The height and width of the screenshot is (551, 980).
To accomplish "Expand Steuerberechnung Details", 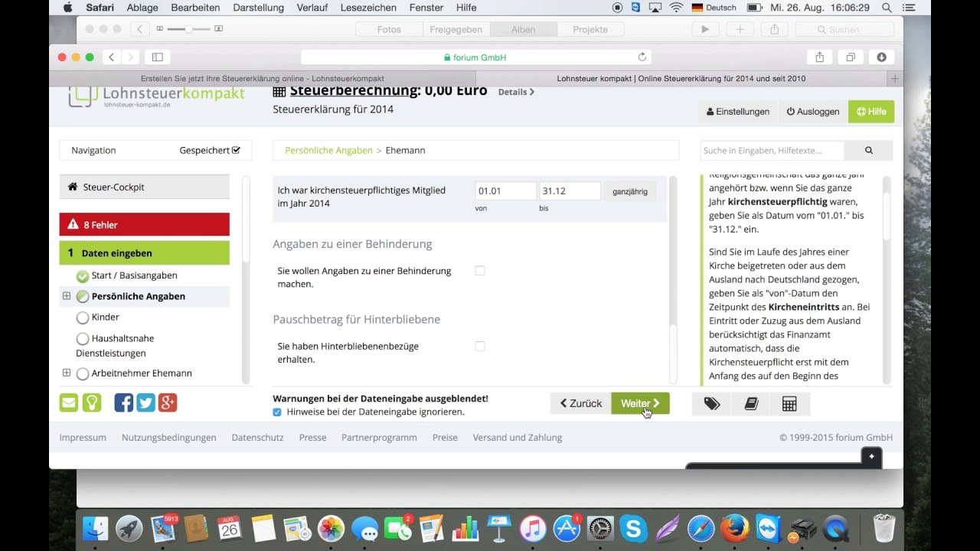I will click(516, 92).
